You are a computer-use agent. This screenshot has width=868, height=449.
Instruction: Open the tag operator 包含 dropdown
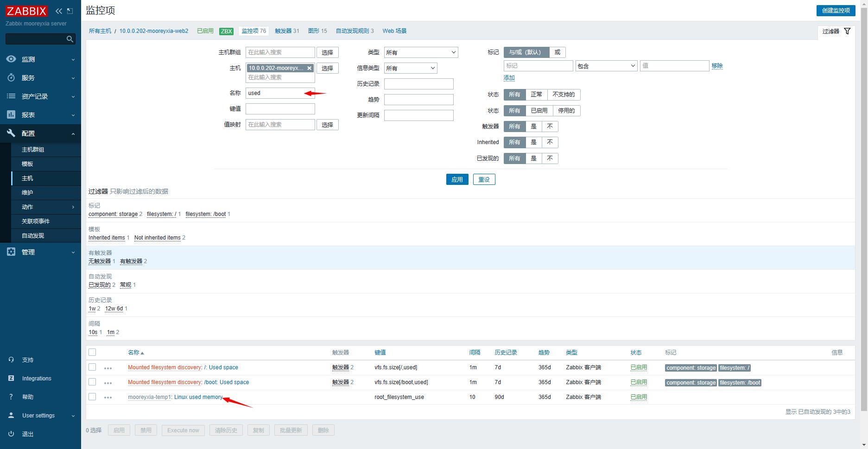(x=606, y=66)
